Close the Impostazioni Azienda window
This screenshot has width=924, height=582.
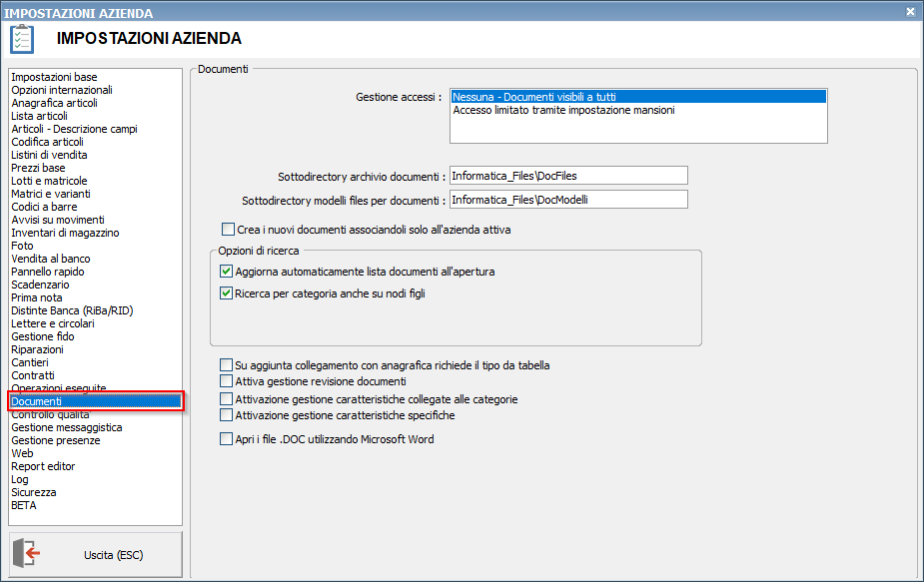[910, 11]
